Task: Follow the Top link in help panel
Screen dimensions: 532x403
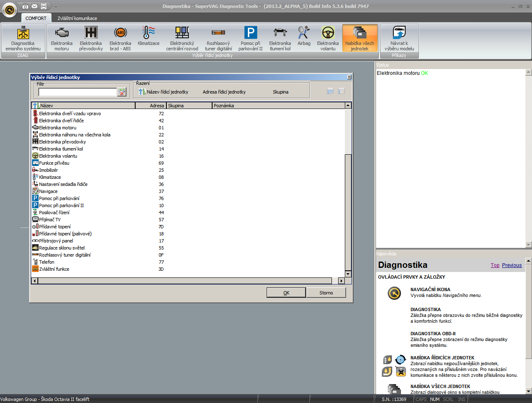Action: pos(495,265)
